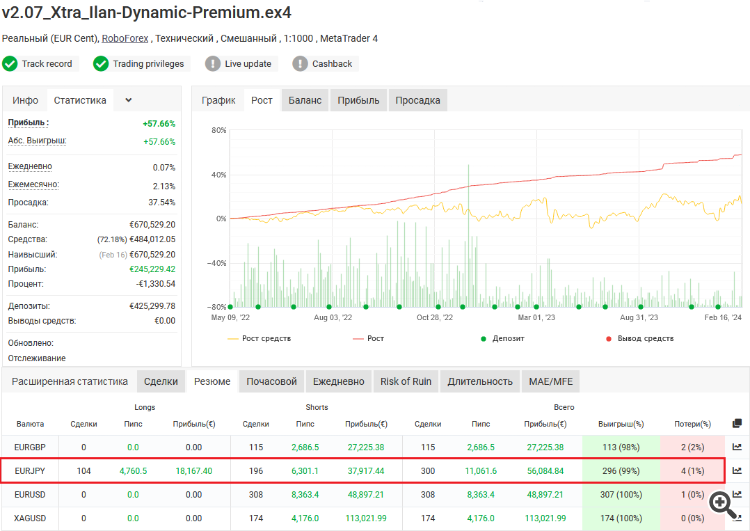750x531 pixels.
Task: Click the Track record green checkmark icon
Action: point(10,64)
